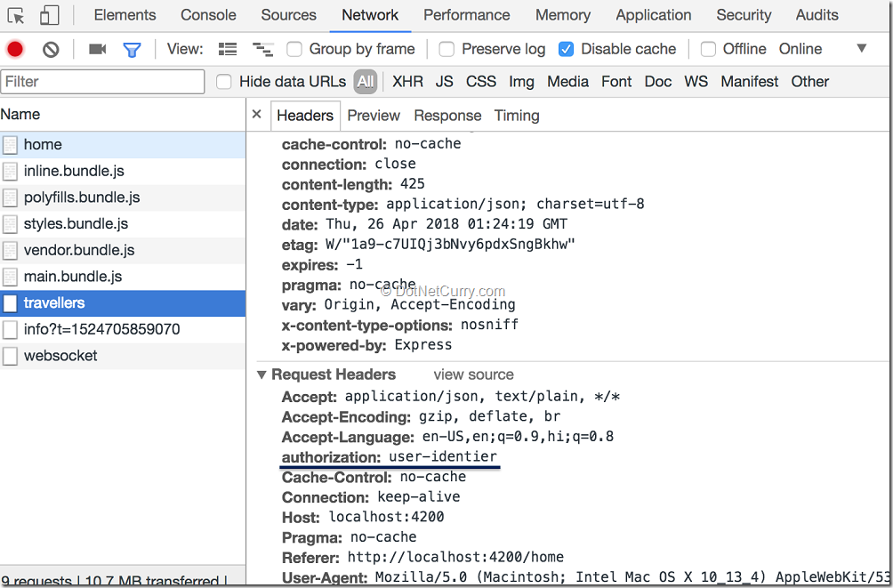Filter requests by Img
This screenshot has height=588, width=893.
522,82
